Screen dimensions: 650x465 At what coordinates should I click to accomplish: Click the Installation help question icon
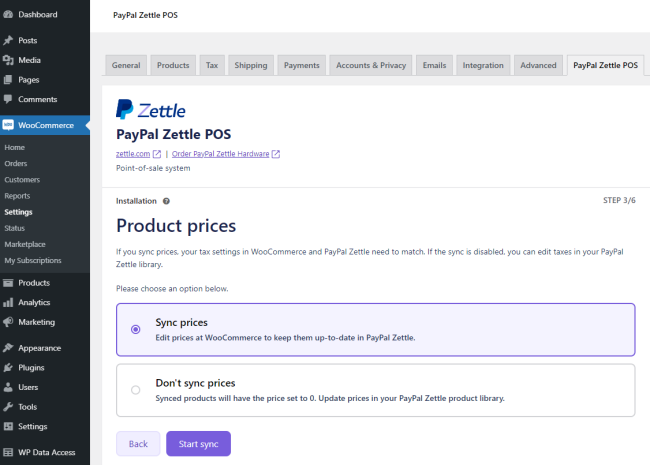[166, 201]
